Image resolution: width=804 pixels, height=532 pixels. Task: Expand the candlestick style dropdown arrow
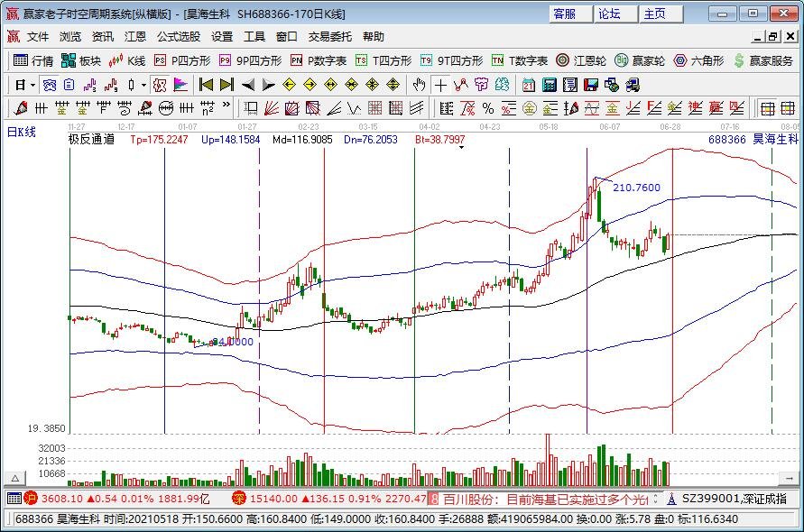(143, 85)
